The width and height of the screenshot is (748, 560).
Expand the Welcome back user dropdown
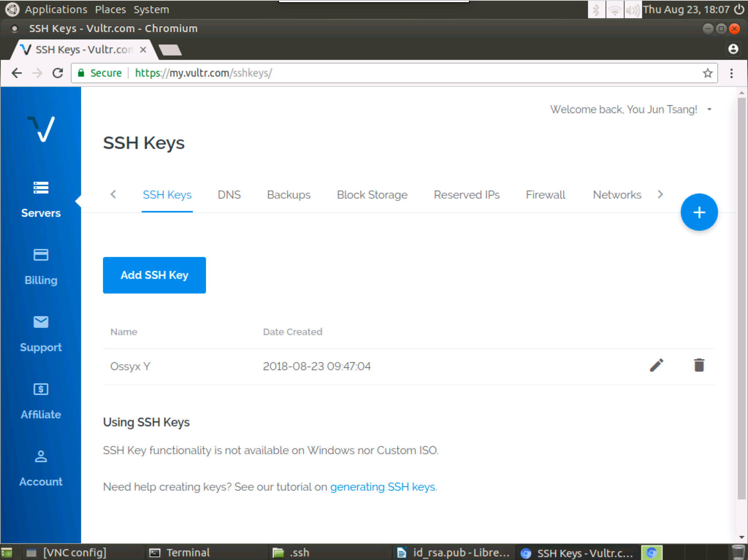[x=709, y=109]
